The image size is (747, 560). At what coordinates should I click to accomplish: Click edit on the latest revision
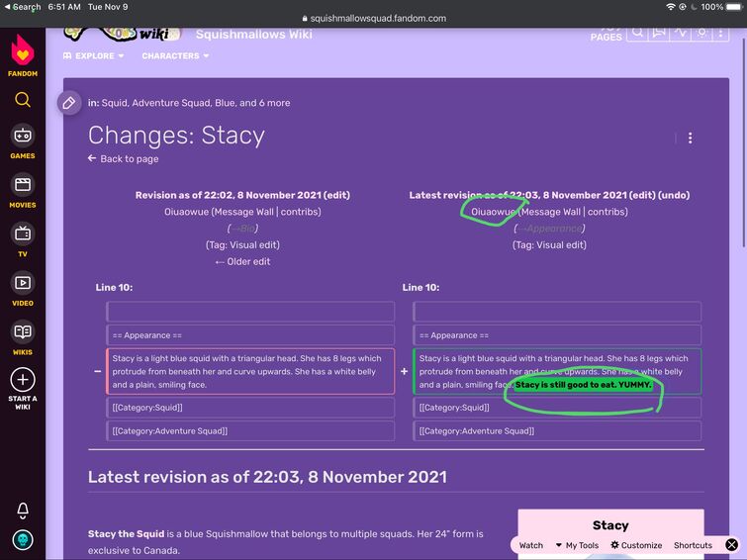tap(642, 195)
